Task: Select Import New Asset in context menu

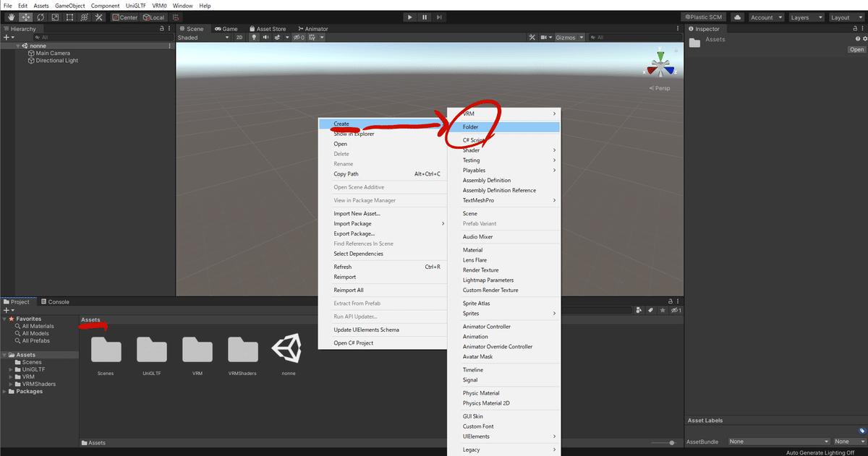Action: click(382, 214)
